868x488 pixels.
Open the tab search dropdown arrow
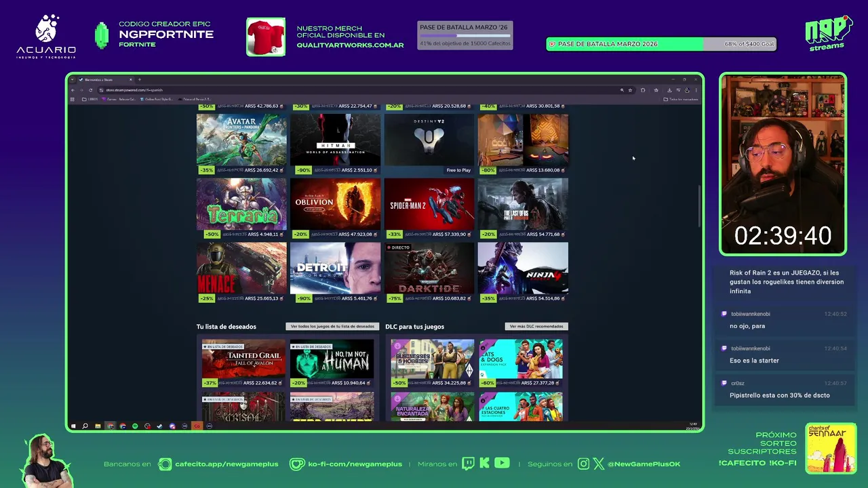(x=72, y=79)
